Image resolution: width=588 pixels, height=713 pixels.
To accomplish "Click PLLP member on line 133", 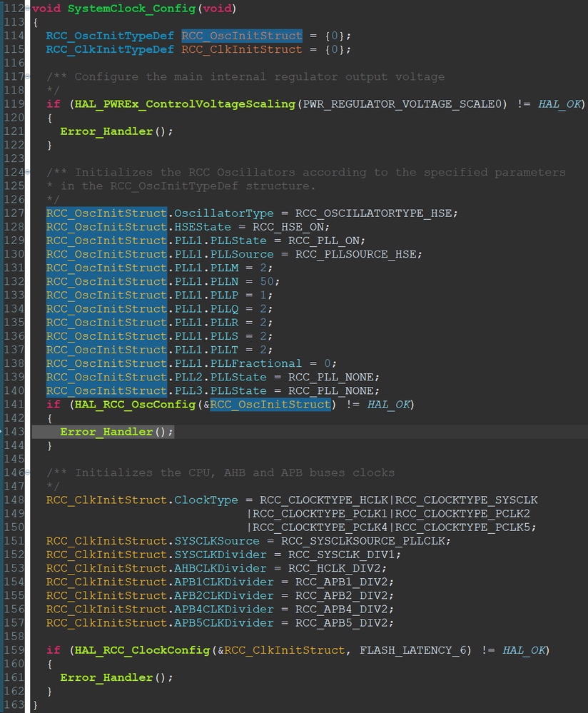I will (x=224, y=295).
